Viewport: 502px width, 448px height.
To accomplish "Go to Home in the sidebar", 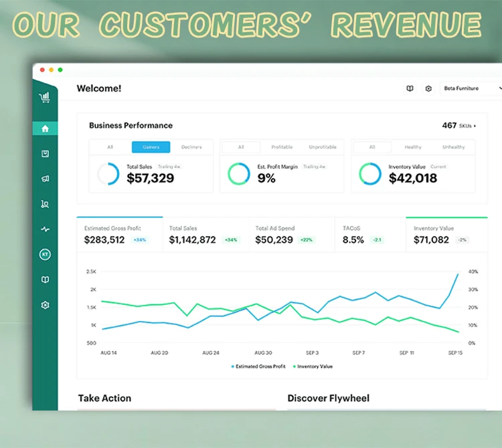I will pos(45,128).
